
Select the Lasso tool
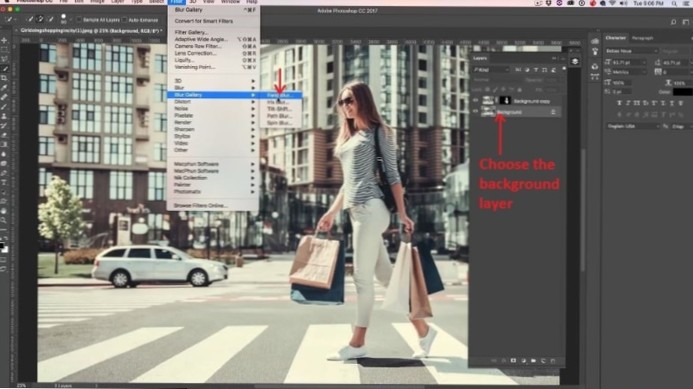pyautogui.click(x=4, y=59)
